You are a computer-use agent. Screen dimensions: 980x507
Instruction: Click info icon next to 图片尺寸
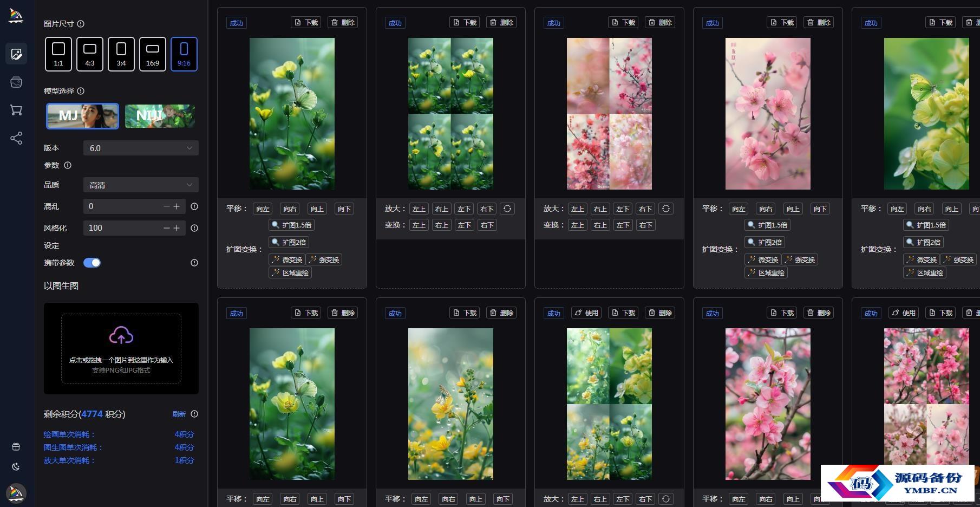click(x=81, y=24)
